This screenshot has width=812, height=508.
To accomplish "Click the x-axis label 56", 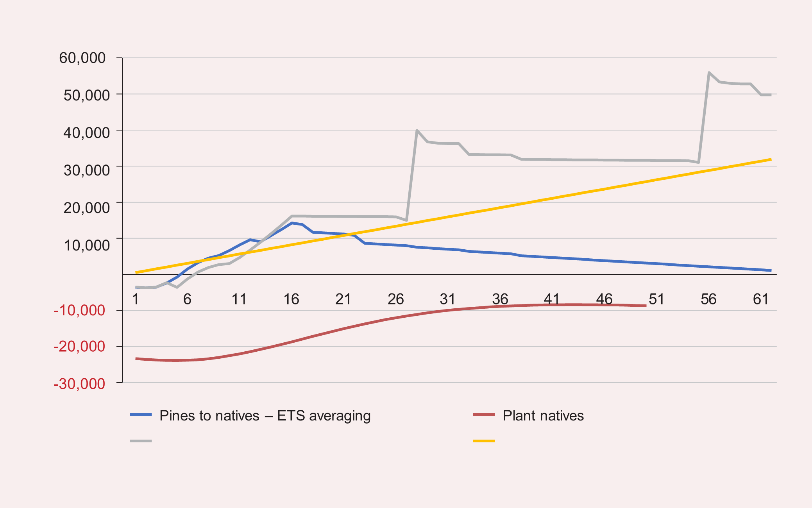I will (708, 299).
